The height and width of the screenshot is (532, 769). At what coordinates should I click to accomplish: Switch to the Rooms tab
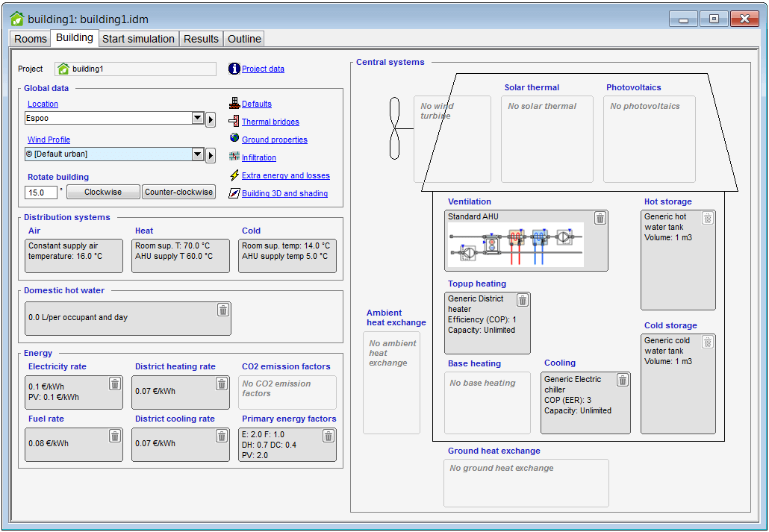[31, 39]
